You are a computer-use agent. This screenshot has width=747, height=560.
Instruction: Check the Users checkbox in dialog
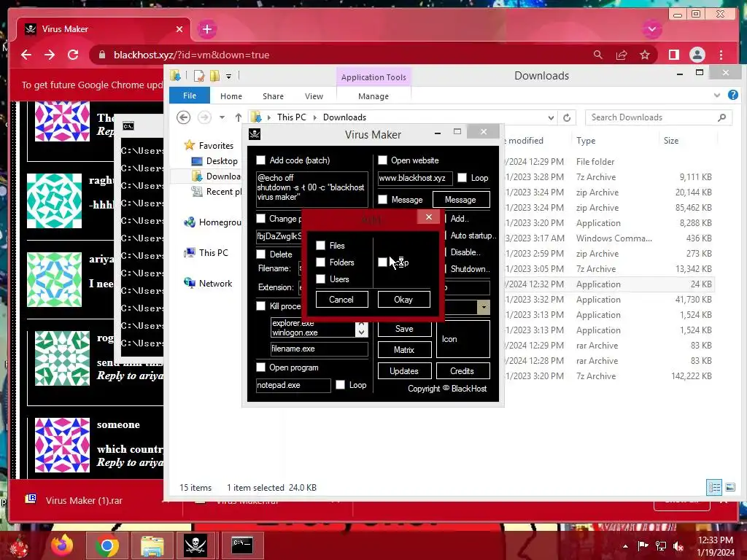click(321, 279)
